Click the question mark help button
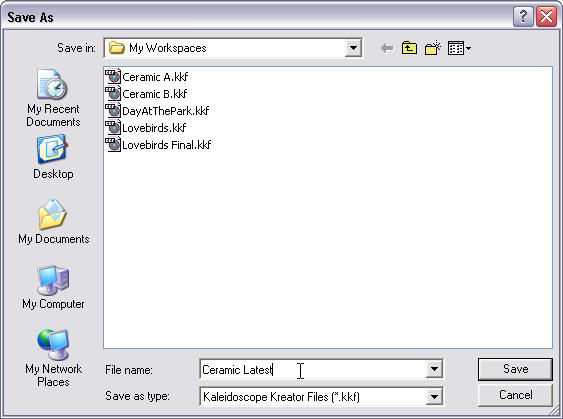The width and height of the screenshot is (563, 419). [x=523, y=17]
